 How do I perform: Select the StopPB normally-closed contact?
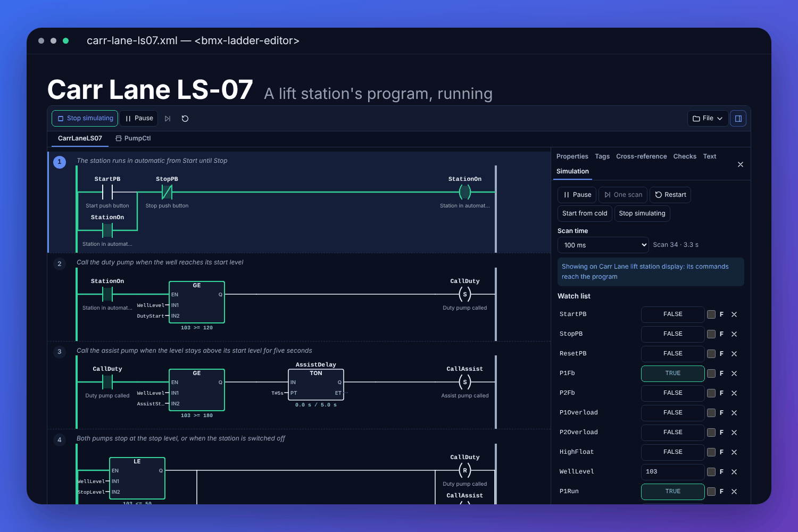[167, 192]
